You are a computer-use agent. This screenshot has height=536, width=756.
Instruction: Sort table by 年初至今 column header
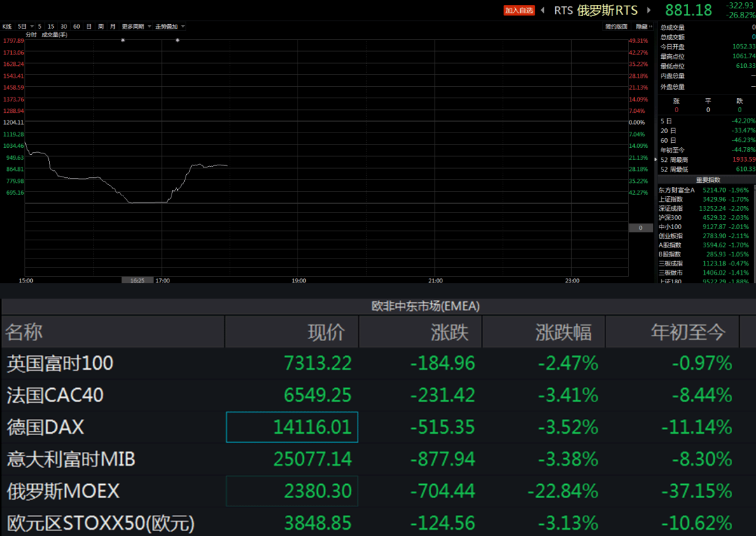pyautogui.click(x=688, y=332)
